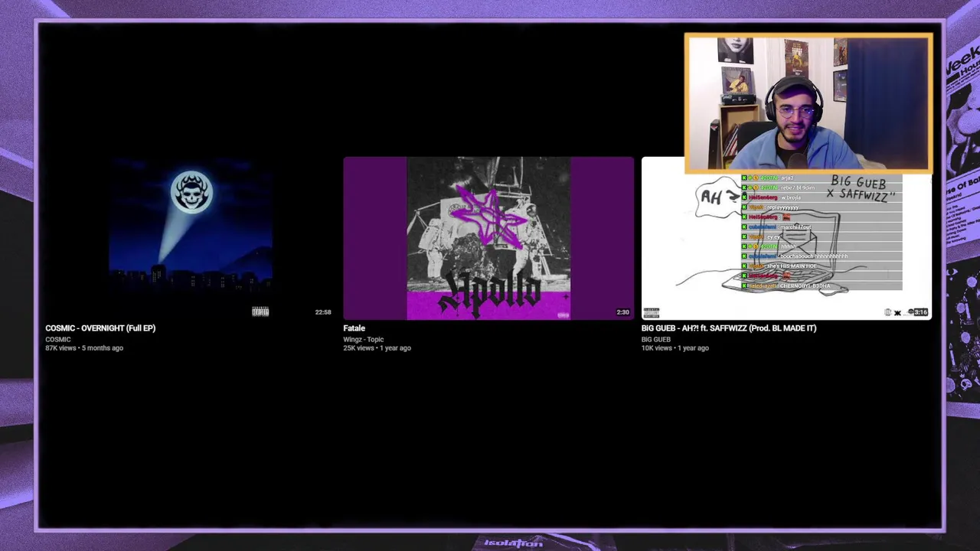The image size is (980, 551).
Task: Click the parental advisory icon on COSMIC thumbnail
Action: (x=260, y=311)
